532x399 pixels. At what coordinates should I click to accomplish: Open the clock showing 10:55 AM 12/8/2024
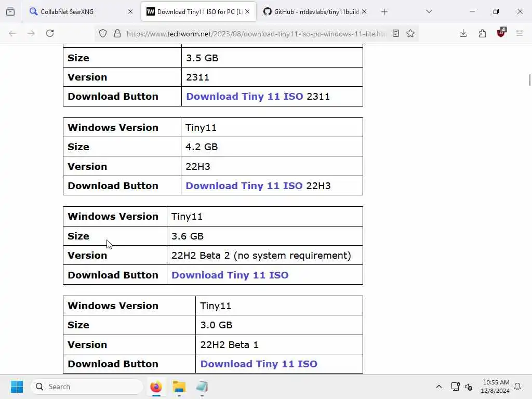pos(495,387)
